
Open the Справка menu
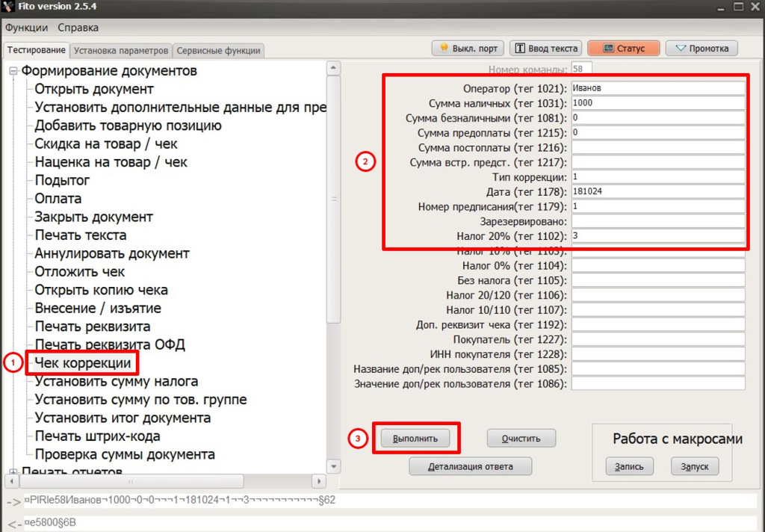[78, 28]
